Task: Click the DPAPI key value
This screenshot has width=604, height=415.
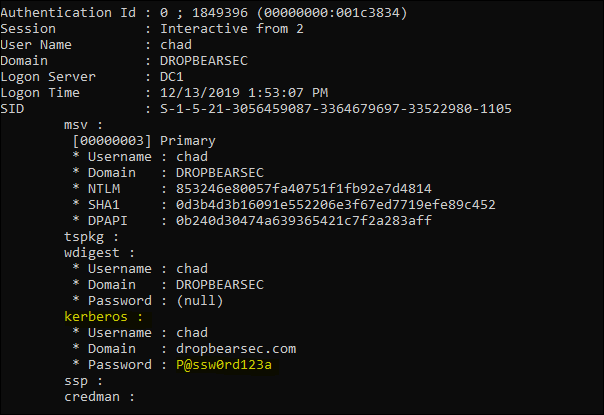Action: pyautogui.click(x=304, y=220)
